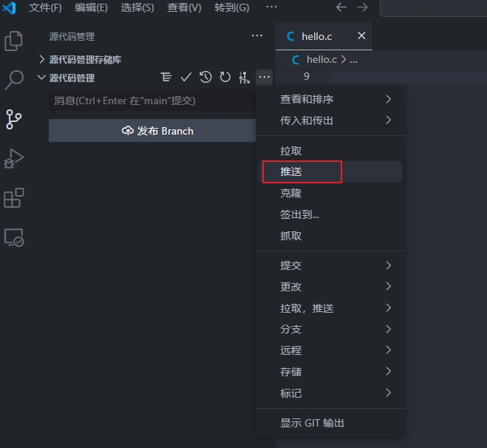The height and width of the screenshot is (448, 487).
Task: Open Run and Debug view
Action: point(13,159)
